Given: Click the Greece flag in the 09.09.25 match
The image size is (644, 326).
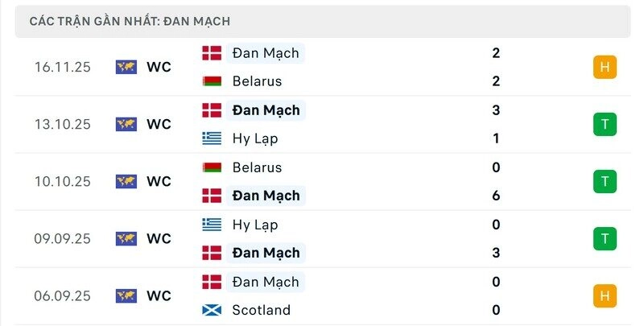Looking at the screenshot, I should tap(212, 225).
